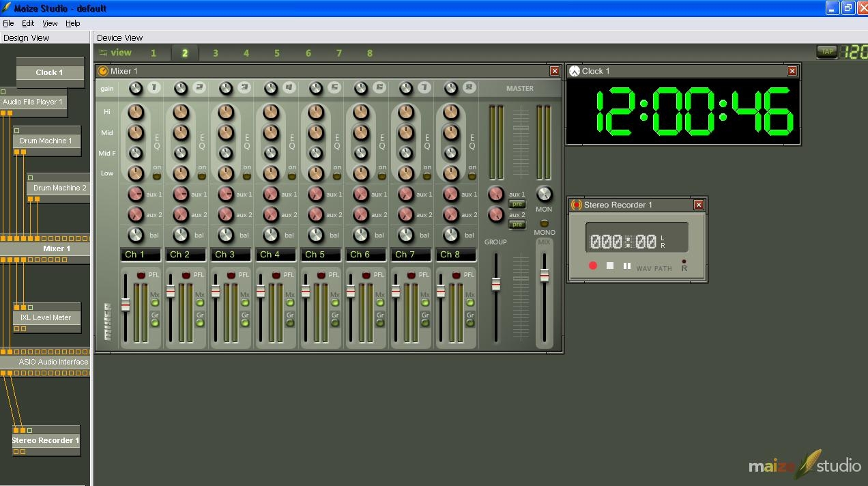The image size is (868, 486).
Task: Click the Ch 4 name field
Action: [276, 255]
